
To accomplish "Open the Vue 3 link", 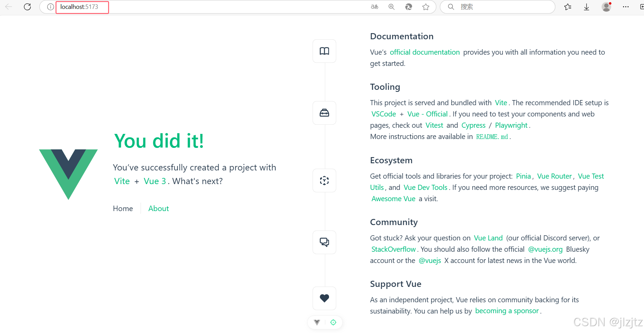I will tap(155, 181).
